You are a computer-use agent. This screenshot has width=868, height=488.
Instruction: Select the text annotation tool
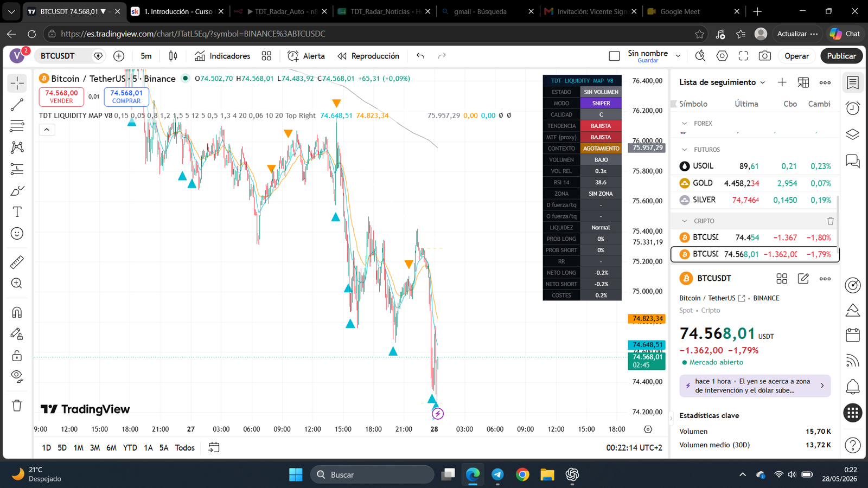pyautogui.click(x=17, y=212)
